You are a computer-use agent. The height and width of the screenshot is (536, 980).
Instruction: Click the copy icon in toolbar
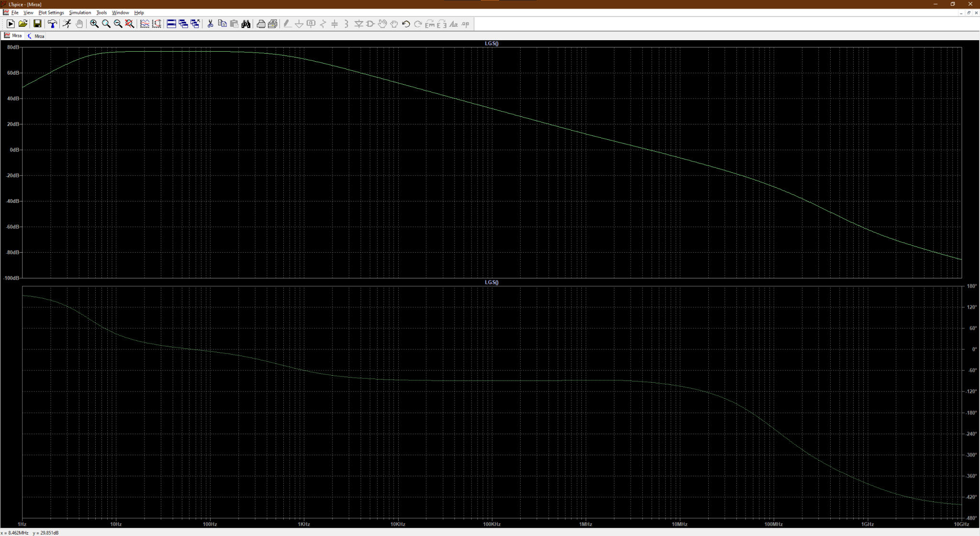pos(222,24)
